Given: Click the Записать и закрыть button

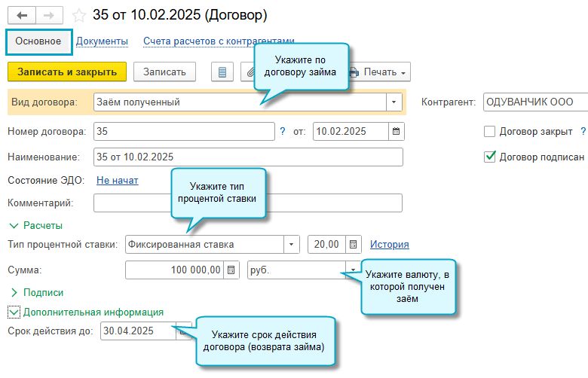Looking at the screenshot, I should click(67, 72).
